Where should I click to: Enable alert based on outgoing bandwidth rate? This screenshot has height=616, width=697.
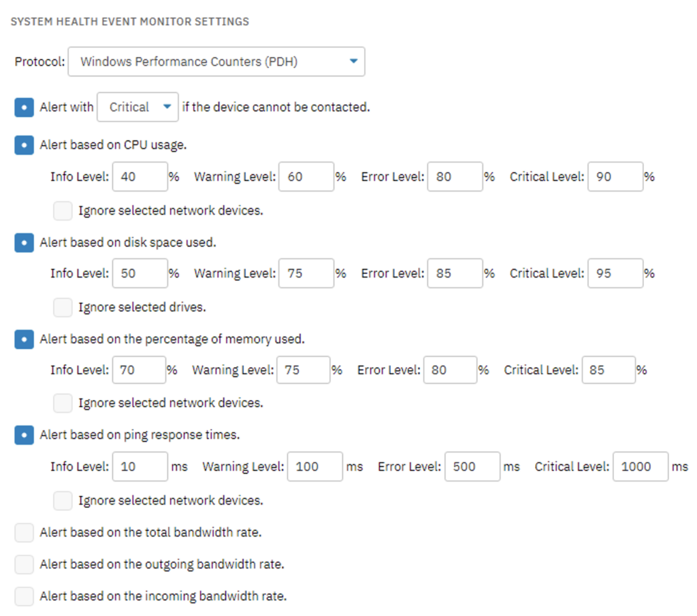pyautogui.click(x=24, y=564)
